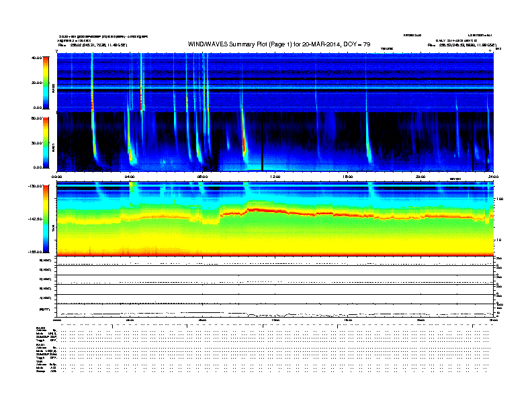The image size is (532, 411).
Task: Click the bottom magnetic field line plot panel
Action: click(x=275, y=310)
